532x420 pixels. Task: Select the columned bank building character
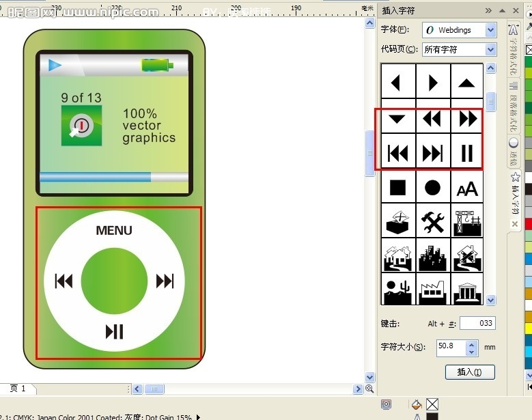467,290
